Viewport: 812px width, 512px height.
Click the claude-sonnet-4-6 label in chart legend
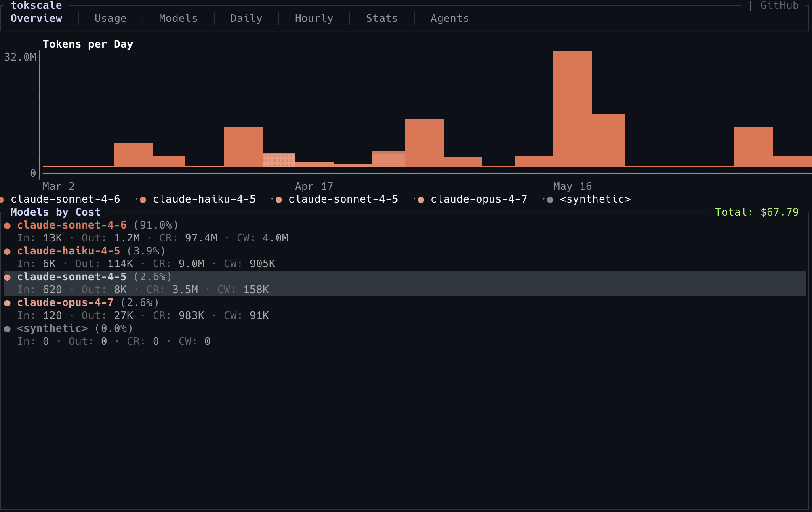point(65,199)
